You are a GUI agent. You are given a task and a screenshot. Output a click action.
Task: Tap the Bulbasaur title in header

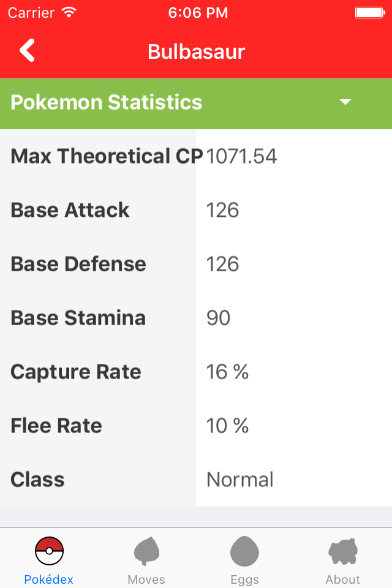(x=196, y=51)
